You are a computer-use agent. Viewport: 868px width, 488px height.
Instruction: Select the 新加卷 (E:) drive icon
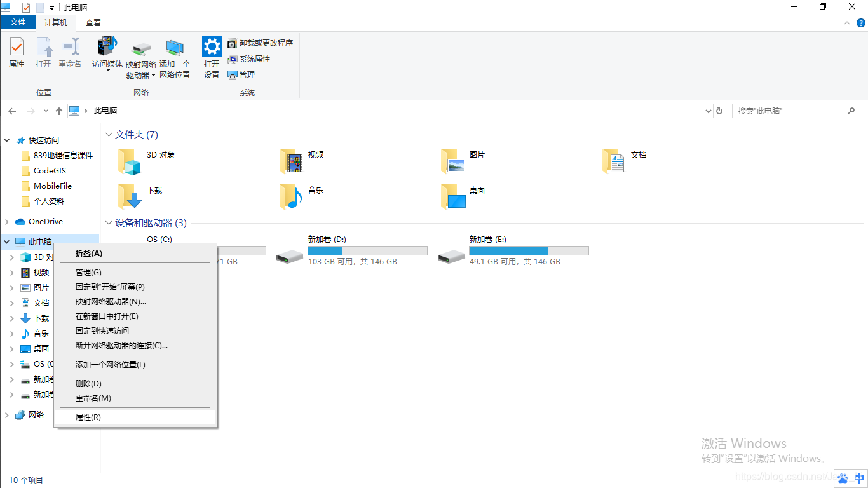tap(452, 256)
